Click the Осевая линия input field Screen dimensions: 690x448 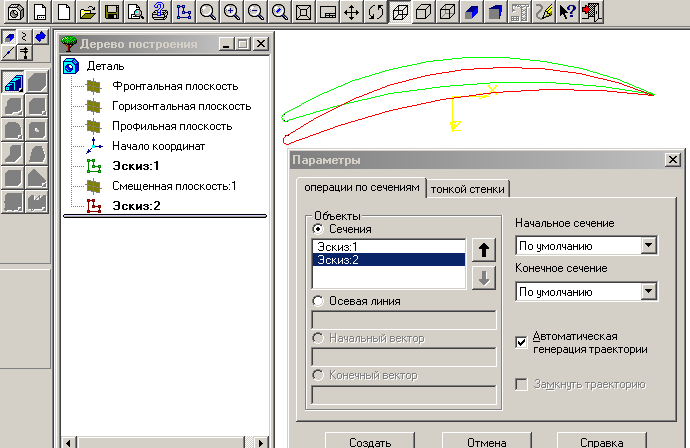pos(404,320)
